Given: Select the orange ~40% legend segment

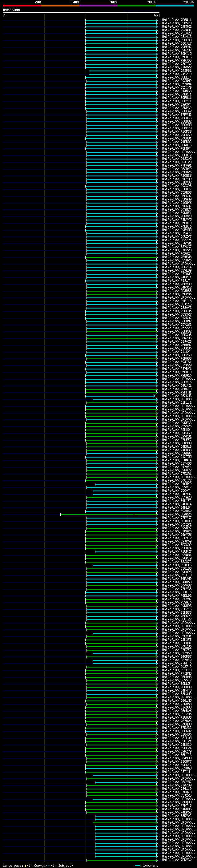Looking at the screenshot, I should [x=60, y=6].
